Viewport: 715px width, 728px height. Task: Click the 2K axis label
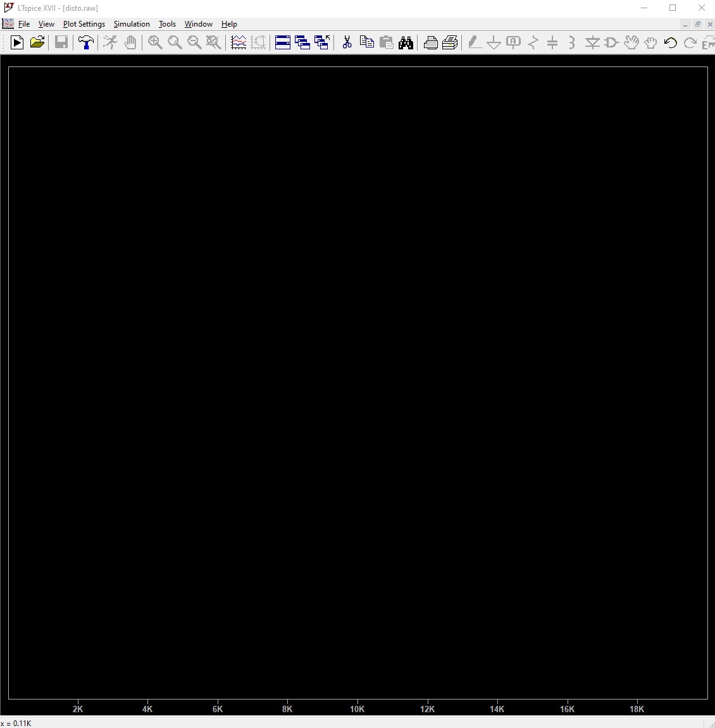click(78, 709)
